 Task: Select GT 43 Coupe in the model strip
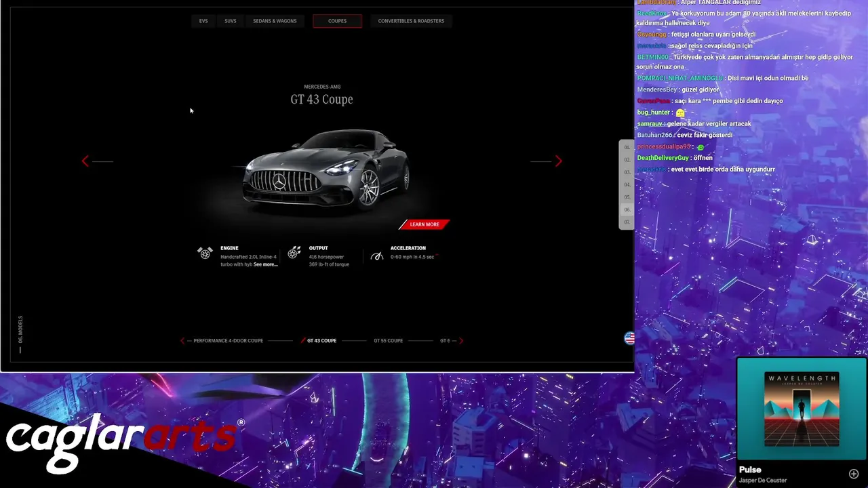click(x=321, y=341)
